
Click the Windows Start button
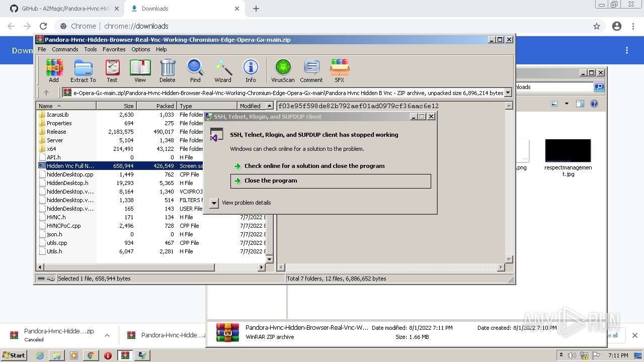point(14,355)
